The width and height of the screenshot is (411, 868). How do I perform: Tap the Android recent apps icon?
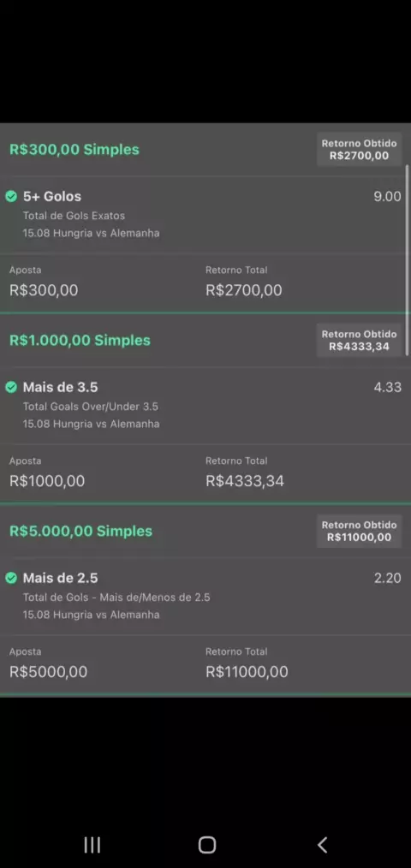tap(92, 845)
